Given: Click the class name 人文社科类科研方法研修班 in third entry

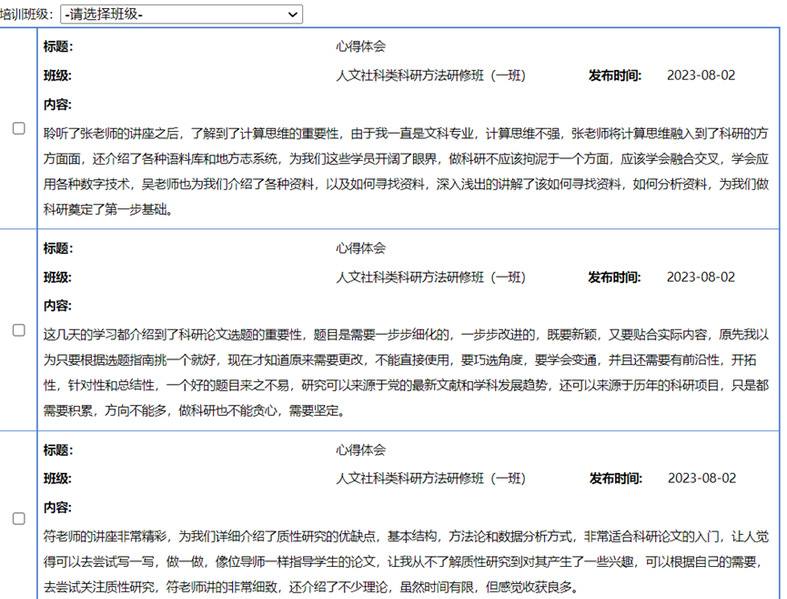Looking at the screenshot, I should click(430, 479).
